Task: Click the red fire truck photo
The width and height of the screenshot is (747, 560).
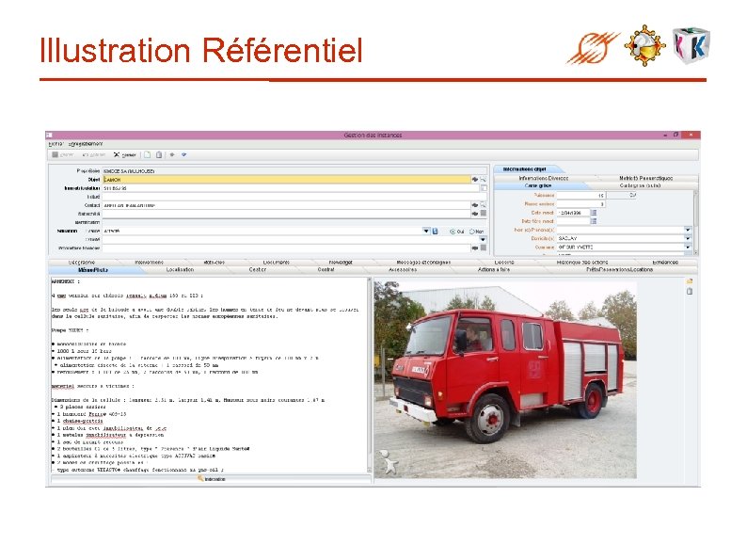Action: click(x=505, y=379)
